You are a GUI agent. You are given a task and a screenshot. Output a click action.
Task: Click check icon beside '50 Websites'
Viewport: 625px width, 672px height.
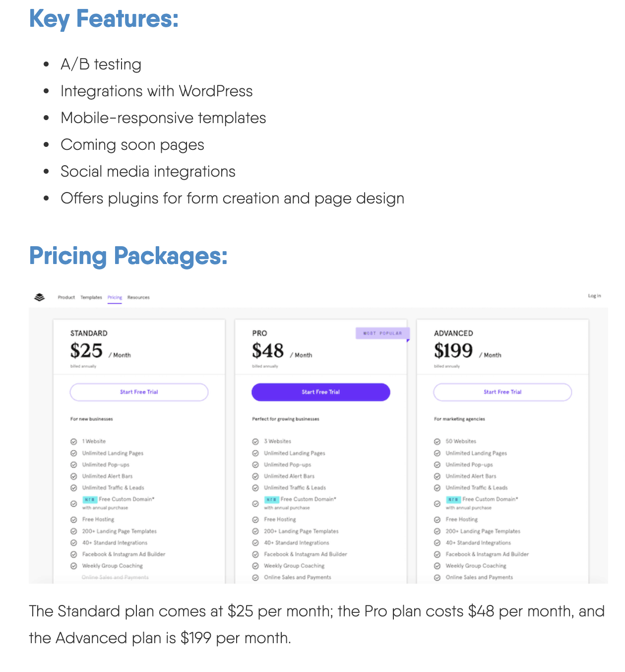tap(437, 442)
